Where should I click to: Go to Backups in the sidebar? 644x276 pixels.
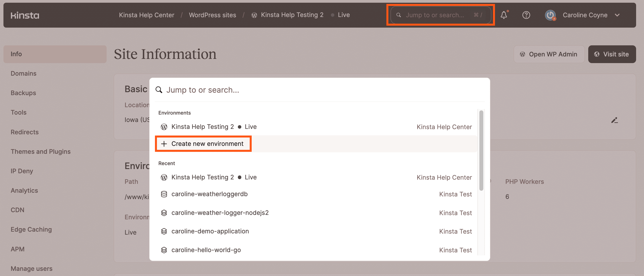point(23,93)
